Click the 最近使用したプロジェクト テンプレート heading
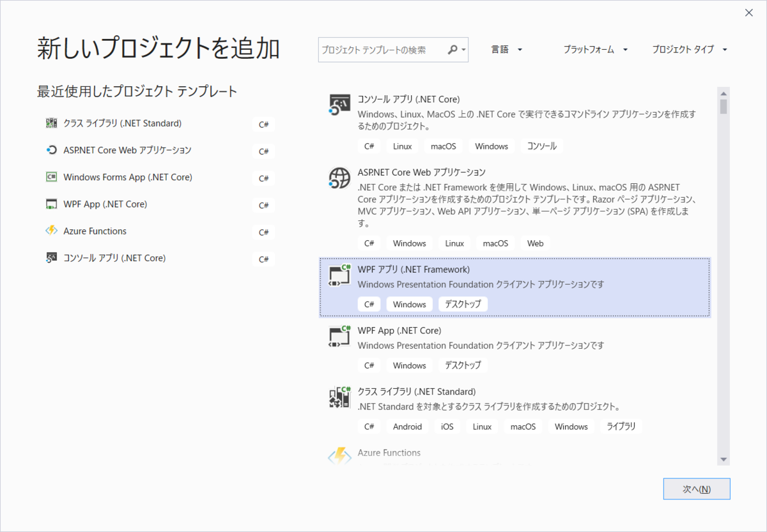The height and width of the screenshot is (532, 767). coord(137,91)
